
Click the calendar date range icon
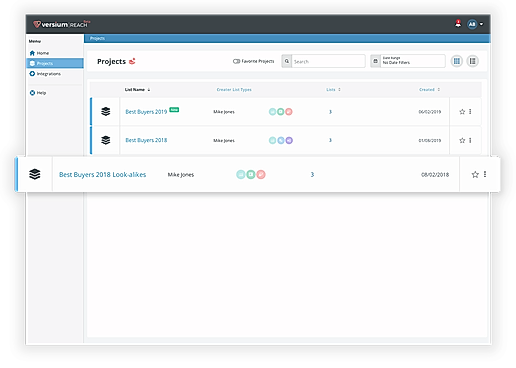(x=375, y=61)
